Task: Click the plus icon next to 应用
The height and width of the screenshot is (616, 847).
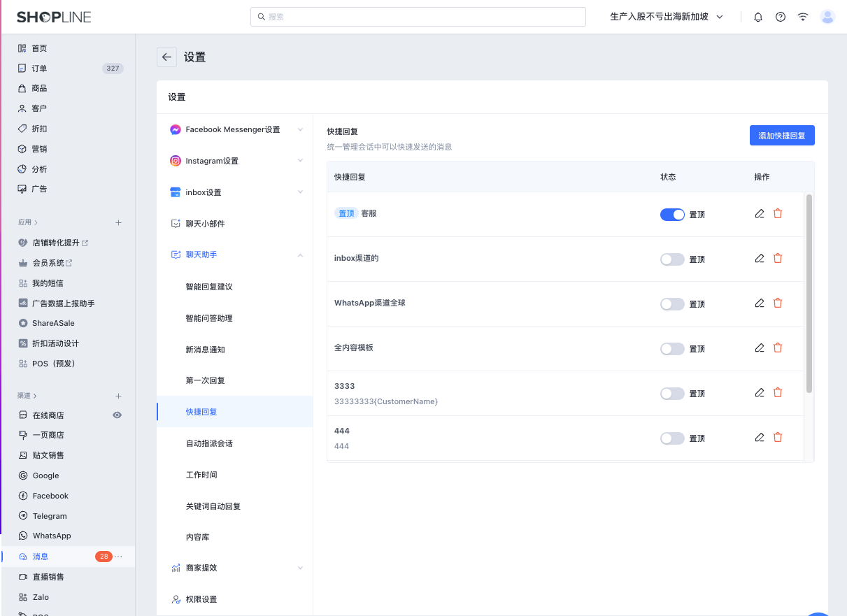Action: click(x=118, y=222)
